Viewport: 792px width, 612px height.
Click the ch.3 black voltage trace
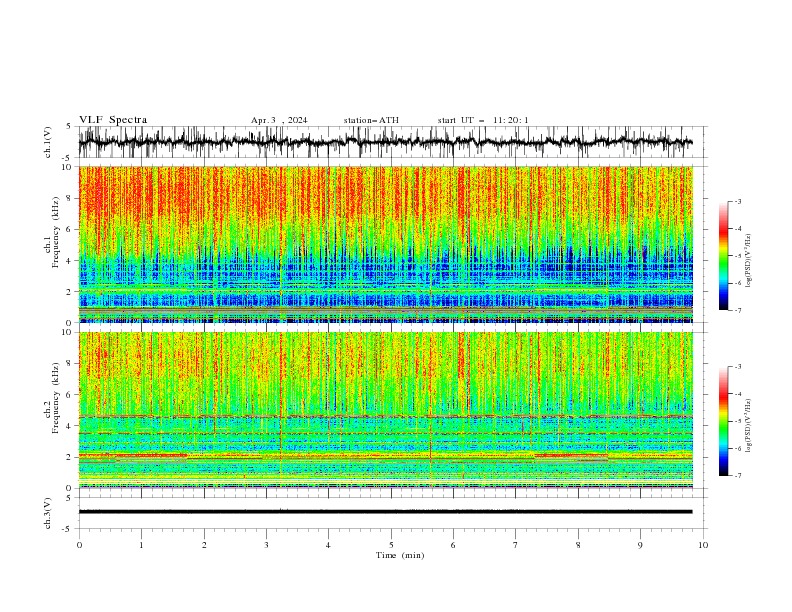click(385, 512)
